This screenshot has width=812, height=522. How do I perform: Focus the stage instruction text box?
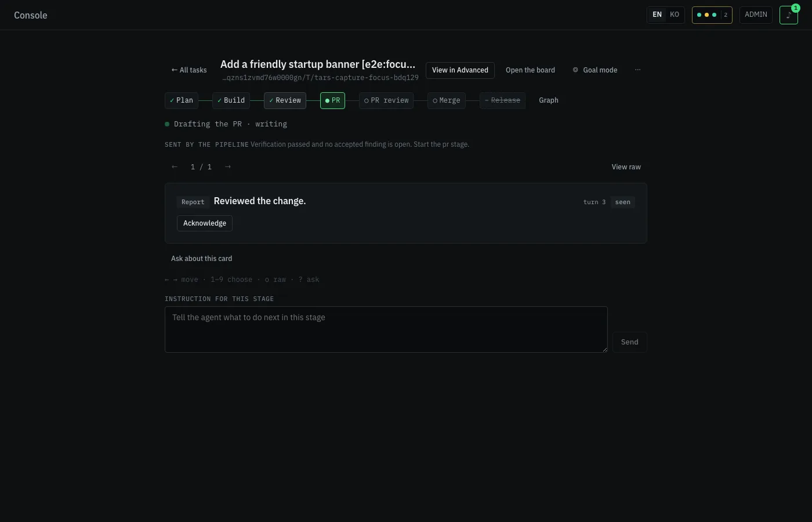coord(386,329)
